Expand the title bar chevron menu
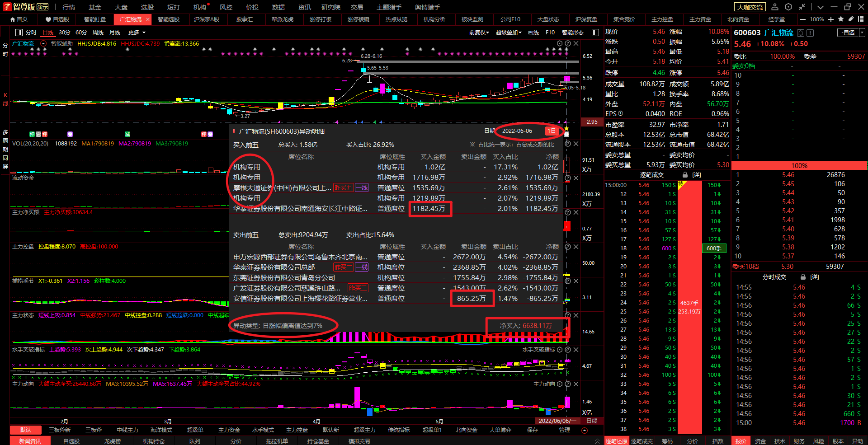Viewport: 868px width, 445px height. (821, 7)
